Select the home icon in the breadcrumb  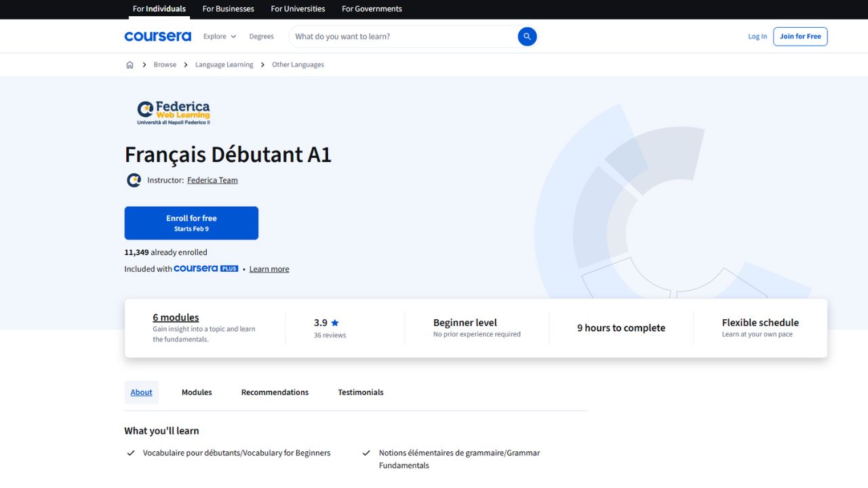pyautogui.click(x=130, y=64)
